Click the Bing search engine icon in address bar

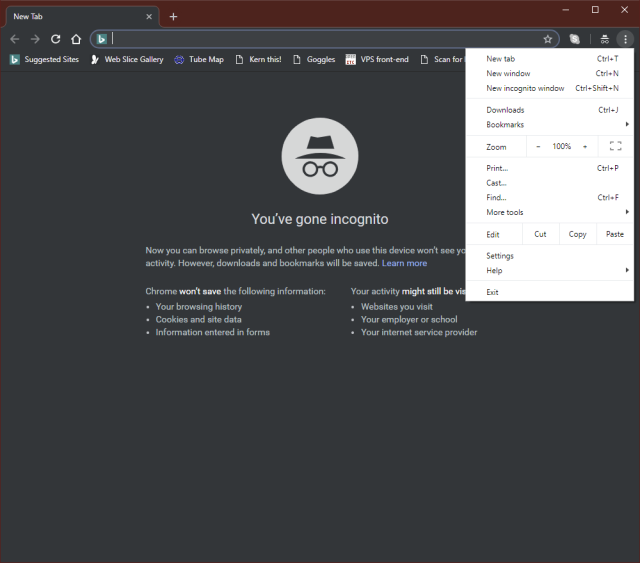(101, 39)
